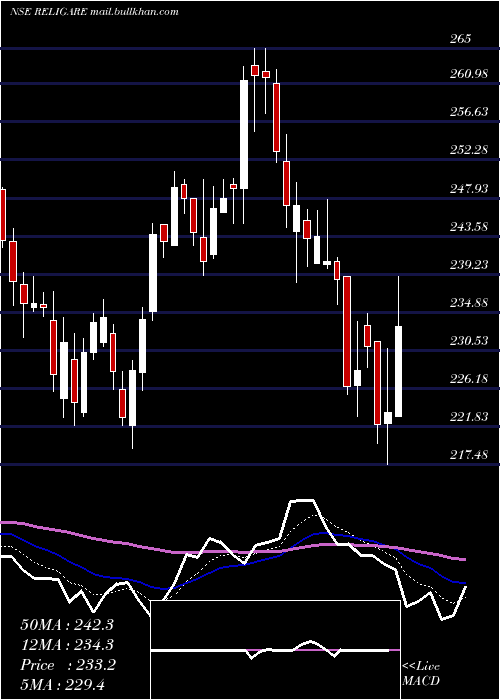Click the 252.28 price axis label
The width and height of the screenshot is (500, 700).
tap(469, 150)
